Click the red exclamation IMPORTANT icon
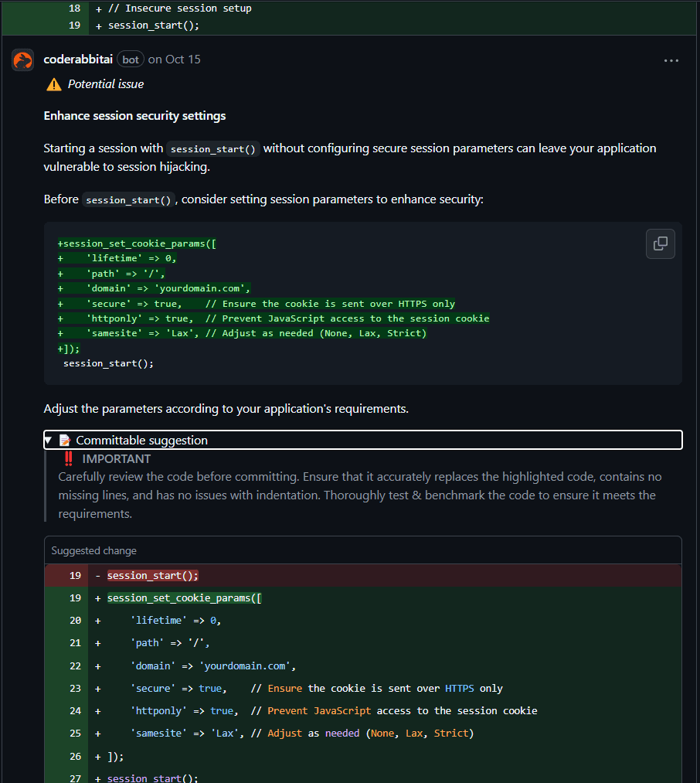Screen dimensions: 700x783 (x=67, y=459)
